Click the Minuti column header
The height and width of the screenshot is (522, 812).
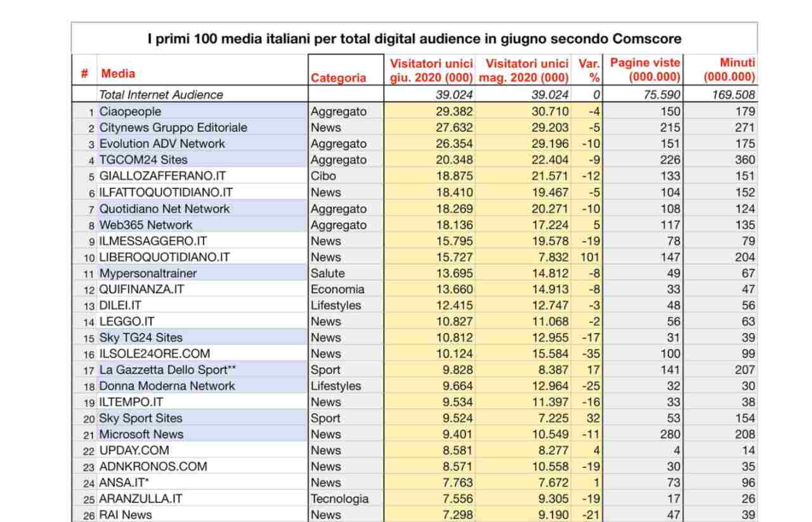click(730, 70)
